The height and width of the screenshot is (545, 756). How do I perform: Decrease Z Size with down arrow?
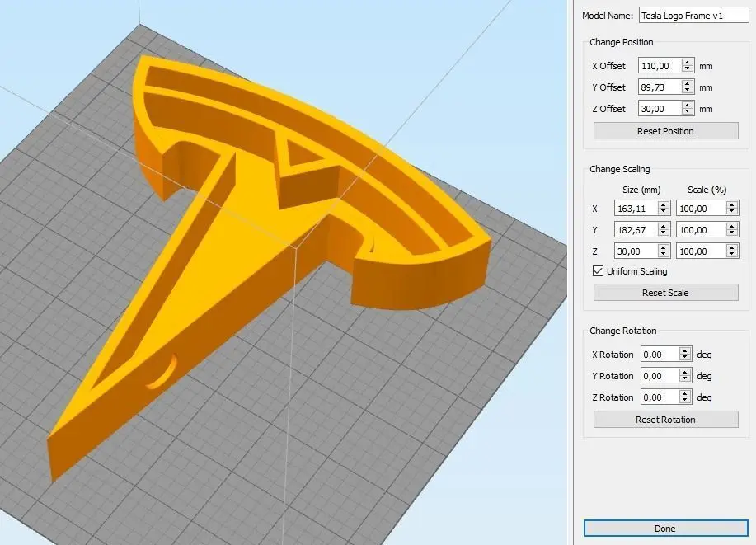click(664, 254)
